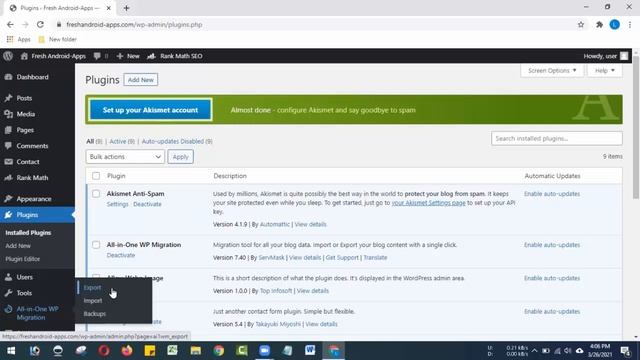Toggle the select-all plugins checkbox
Screen dimensions: 640x360
click(96, 176)
